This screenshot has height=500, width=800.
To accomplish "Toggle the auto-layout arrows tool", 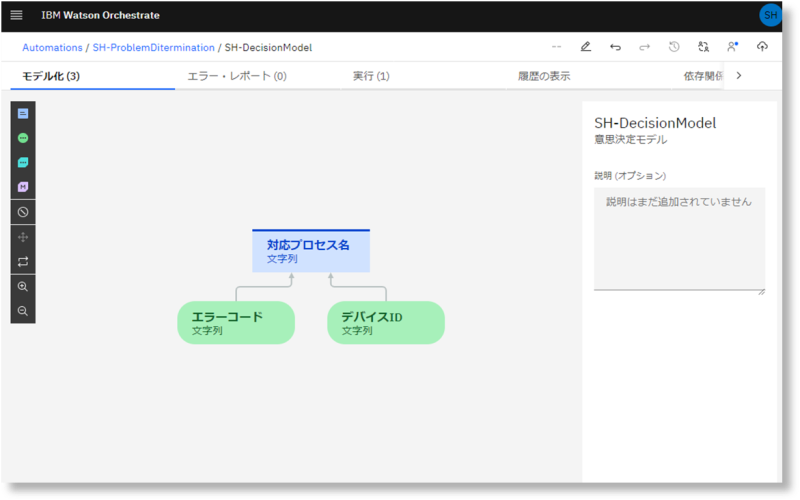I will click(x=23, y=261).
